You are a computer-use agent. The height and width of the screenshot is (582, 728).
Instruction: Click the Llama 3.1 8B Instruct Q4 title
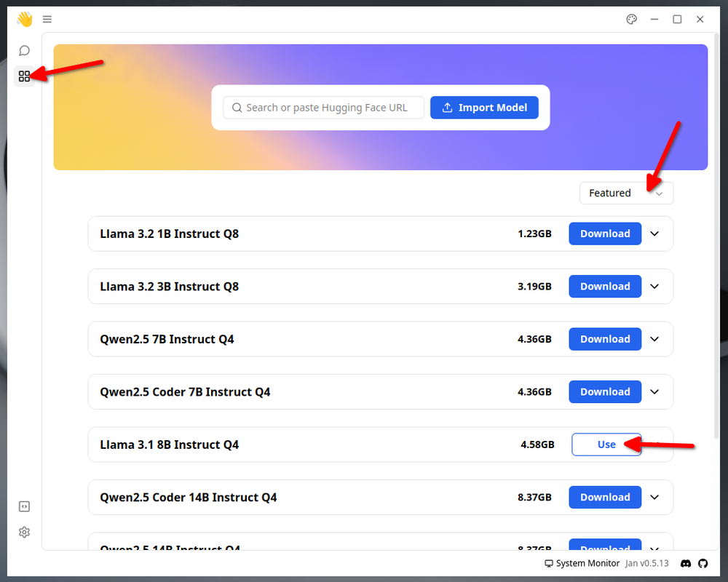[170, 445]
